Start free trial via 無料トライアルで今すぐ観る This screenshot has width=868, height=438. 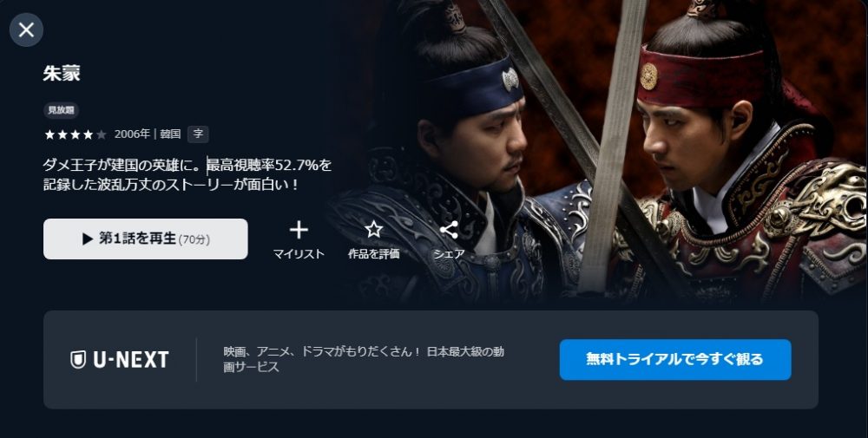pyautogui.click(x=675, y=359)
